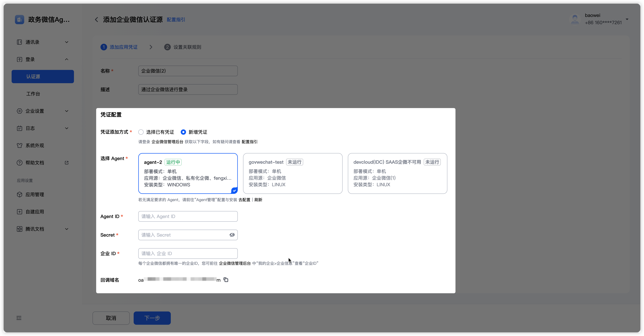644x336 pixels.
Task: Click the 自建应用 plus icon
Action: pos(20,212)
